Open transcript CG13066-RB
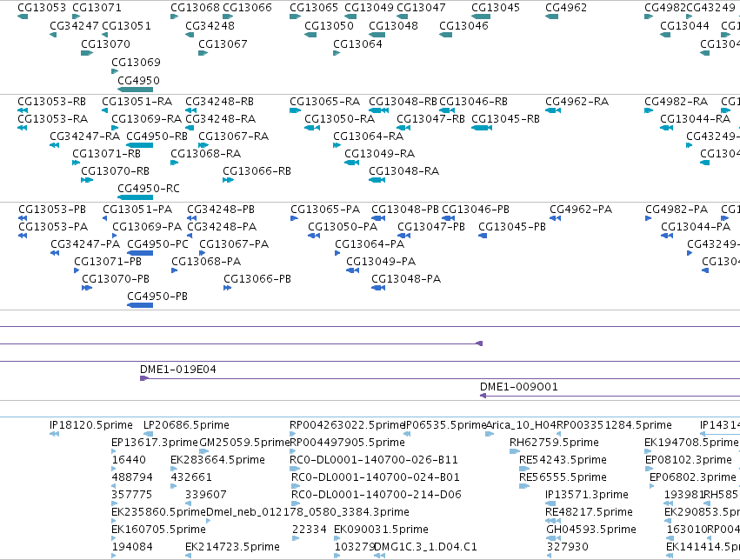This screenshot has width=740, height=560. [x=257, y=171]
